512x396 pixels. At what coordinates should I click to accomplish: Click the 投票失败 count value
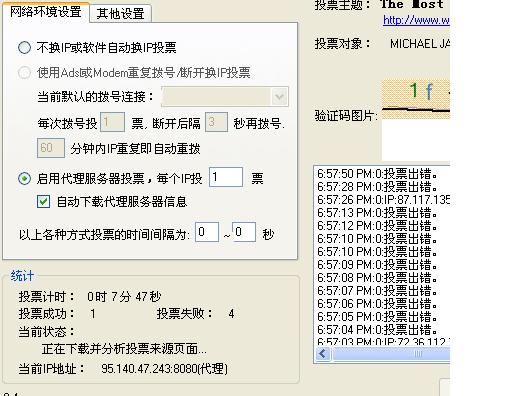coord(231,314)
